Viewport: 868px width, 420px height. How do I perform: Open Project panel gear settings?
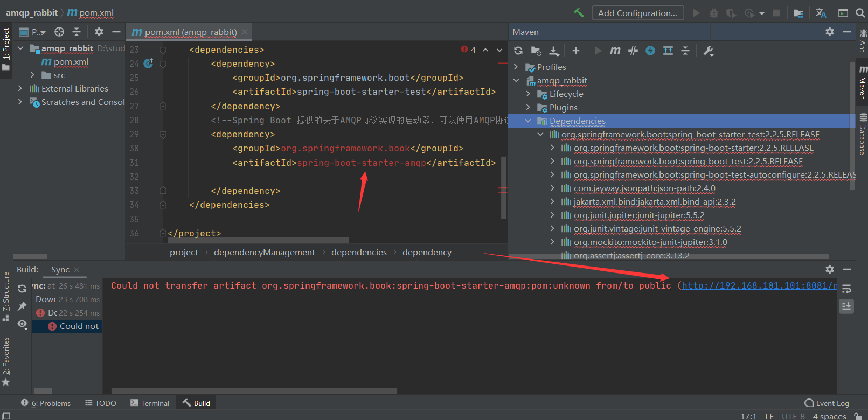99,32
